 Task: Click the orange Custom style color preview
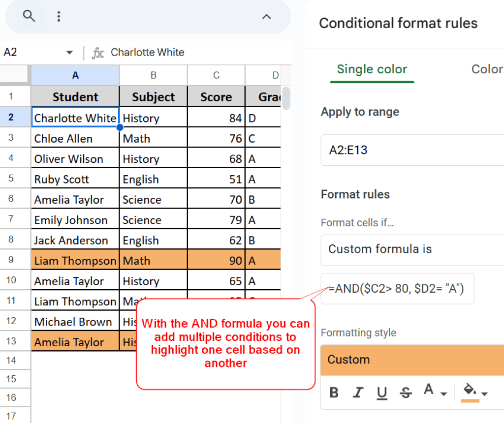click(x=411, y=360)
